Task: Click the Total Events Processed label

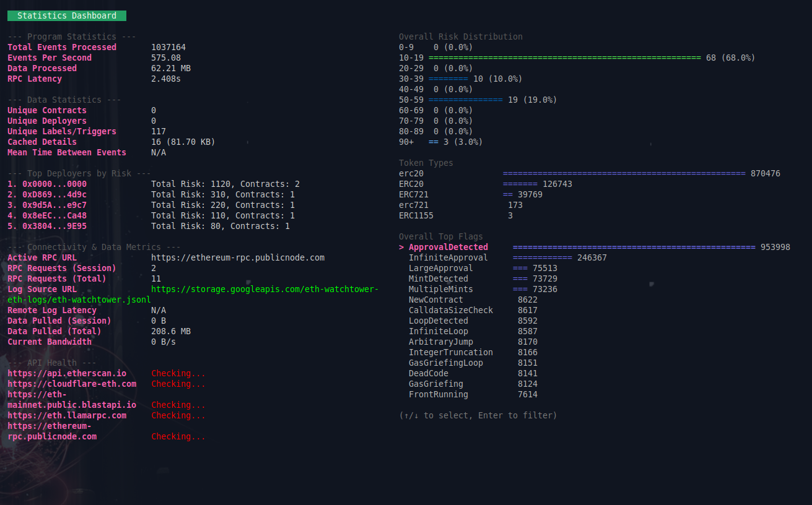Action: (x=62, y=48)
